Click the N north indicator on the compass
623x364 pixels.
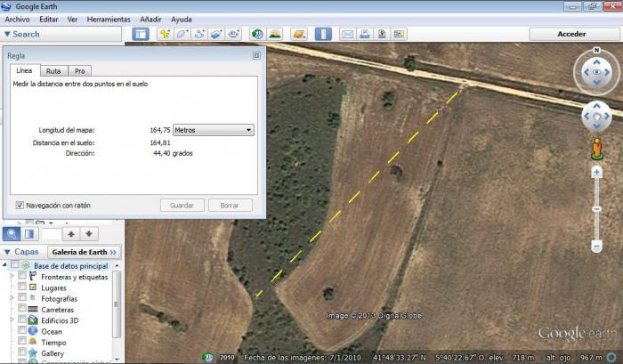pyautogui.click(x=596, y=50)
